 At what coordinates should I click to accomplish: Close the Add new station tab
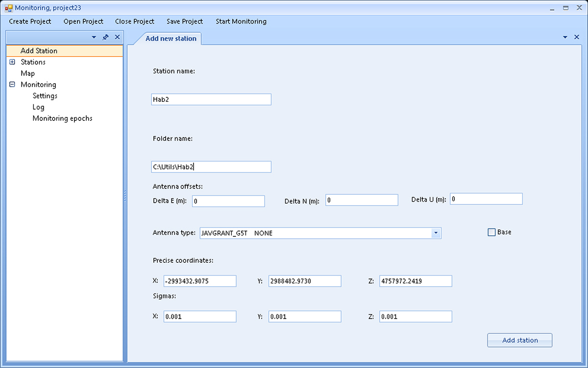click(577, 37)
